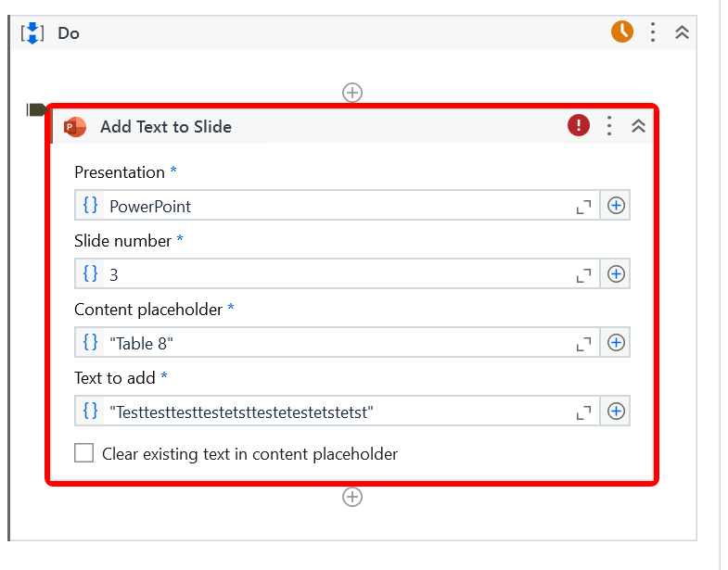Collapse the Do container
The image size is (728, 570).
coord(682,32)
